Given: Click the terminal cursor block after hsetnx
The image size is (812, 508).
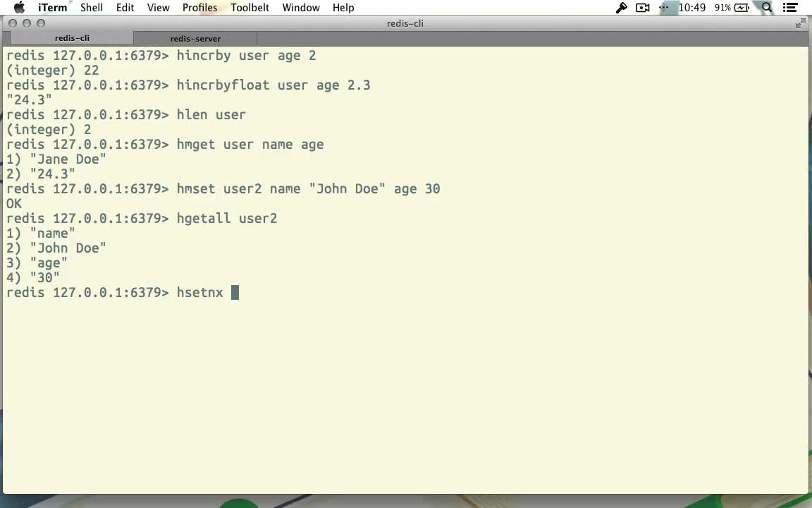Looking at the screenshot, I should point(235,292).
